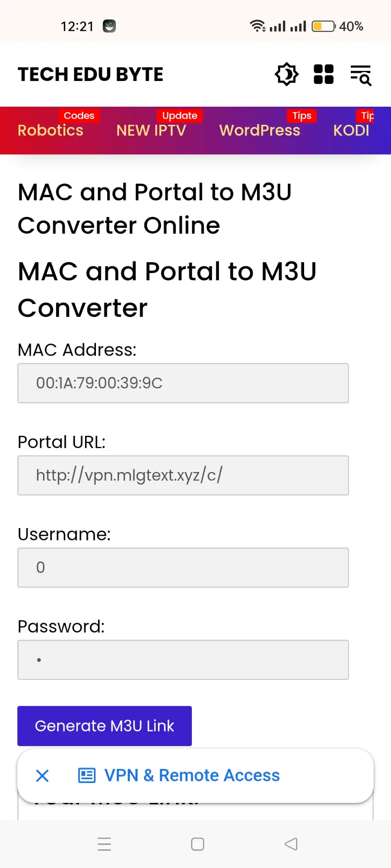Image resolution: width=391 pixels, height=868 pixels.
Task: Open the search menu icon
Action: coord(361,75)
